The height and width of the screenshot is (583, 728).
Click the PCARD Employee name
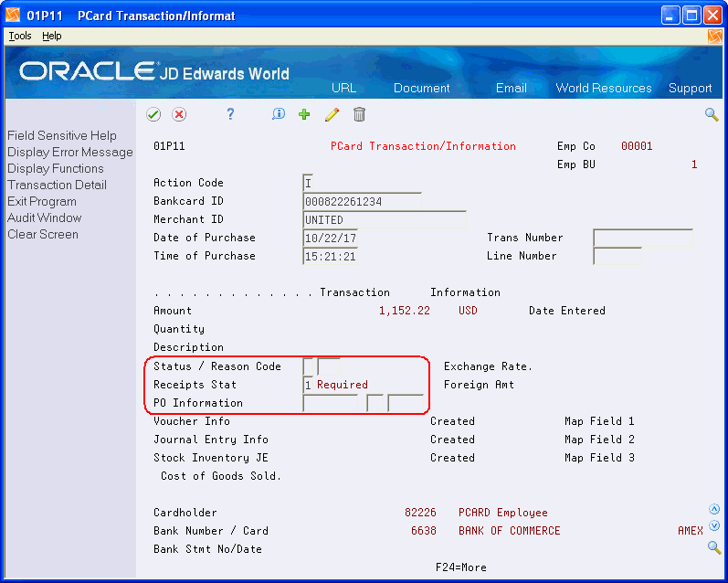502,513
